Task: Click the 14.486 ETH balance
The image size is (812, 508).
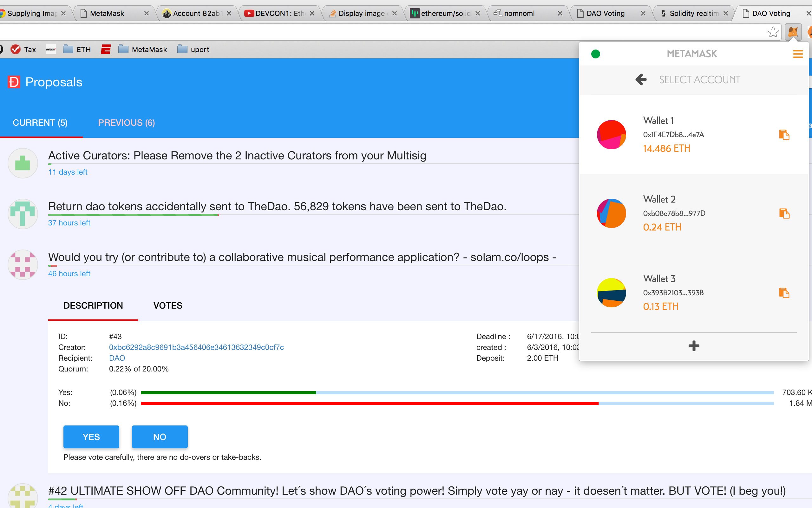Action: pos(666,149)
